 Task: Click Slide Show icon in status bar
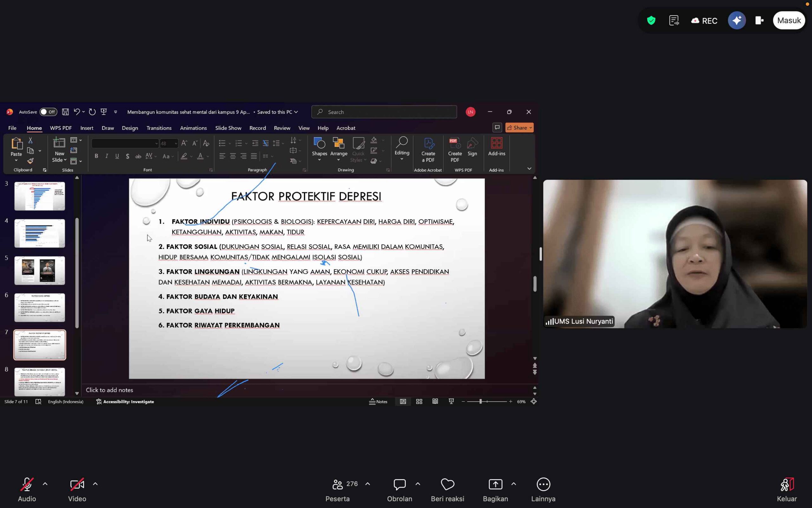click(451, 402)
